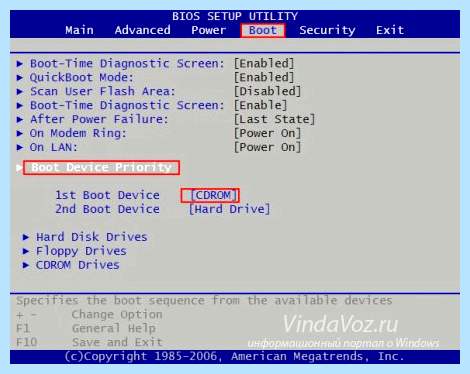Change QuickBoot Mode [Enabled] value
The height and width of the screenshot is (374, 470).
tap(264, 77)
